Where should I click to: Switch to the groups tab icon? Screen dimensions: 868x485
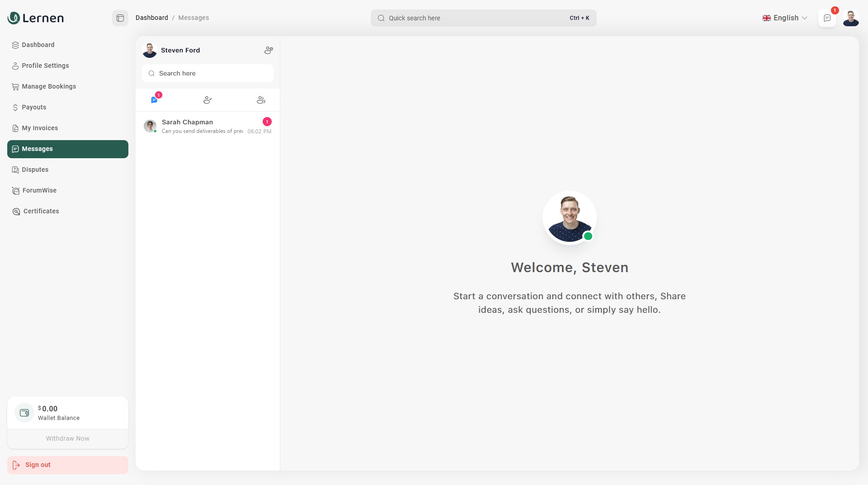261,100
